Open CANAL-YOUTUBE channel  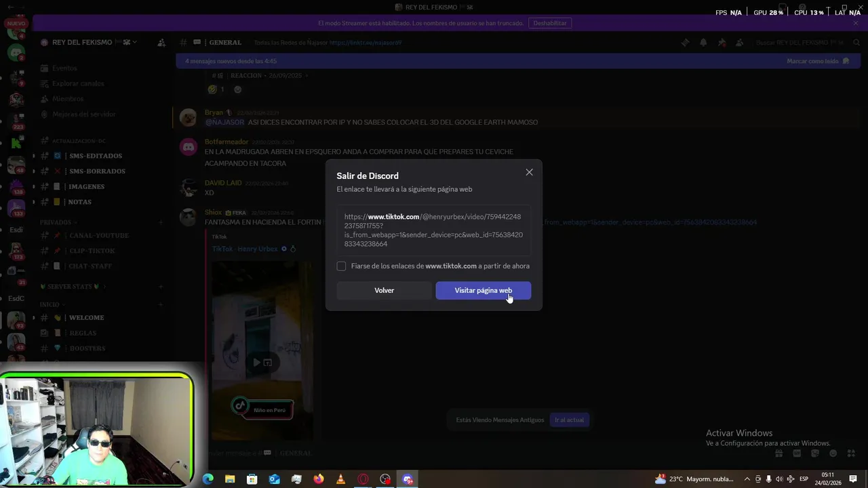[103, 235]
